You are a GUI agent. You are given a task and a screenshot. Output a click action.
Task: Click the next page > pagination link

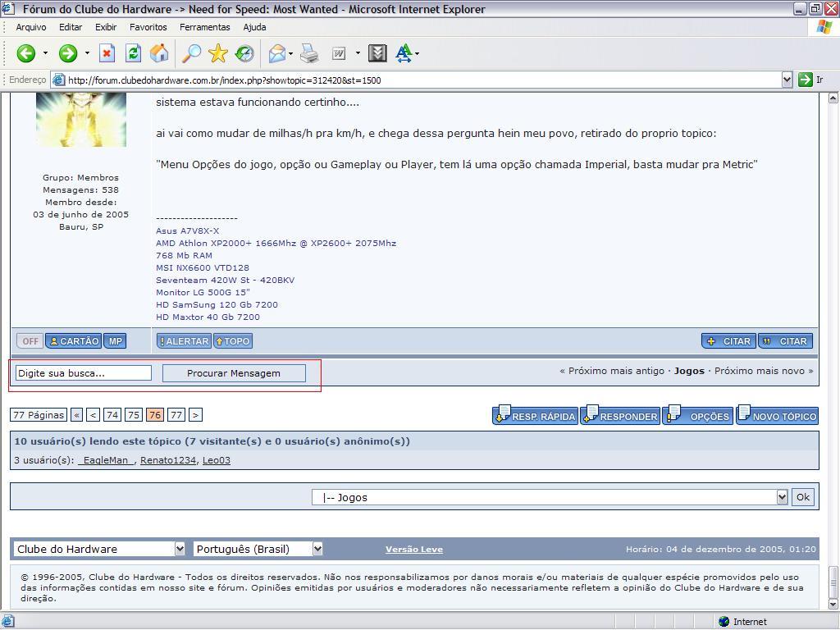point(195,414)
